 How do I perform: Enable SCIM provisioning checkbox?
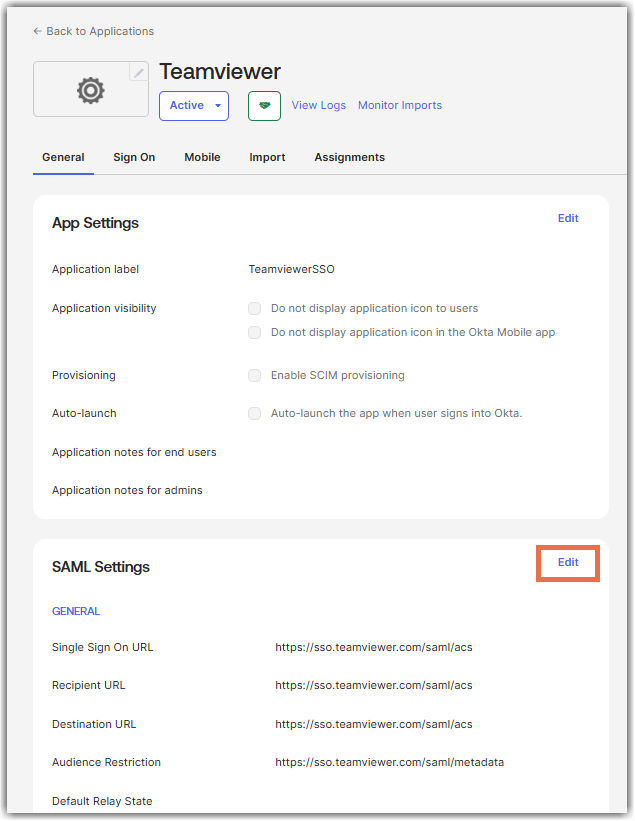click(254, 375)
